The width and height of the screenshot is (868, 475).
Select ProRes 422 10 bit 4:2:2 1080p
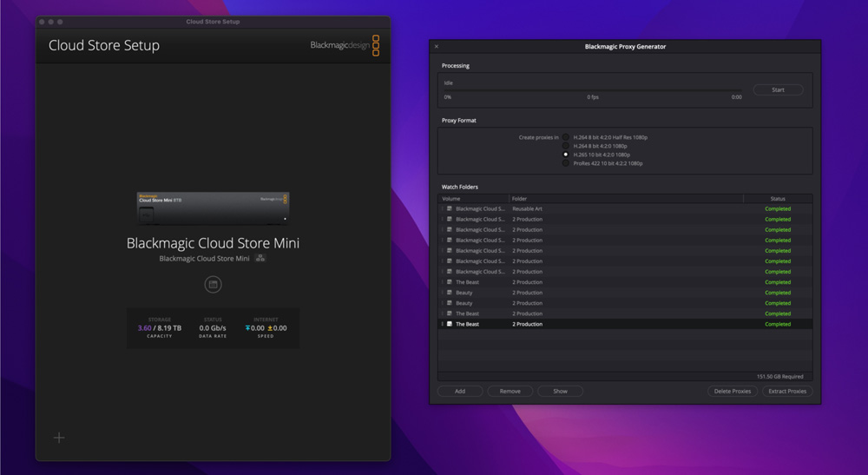click(x=566, y=163)
